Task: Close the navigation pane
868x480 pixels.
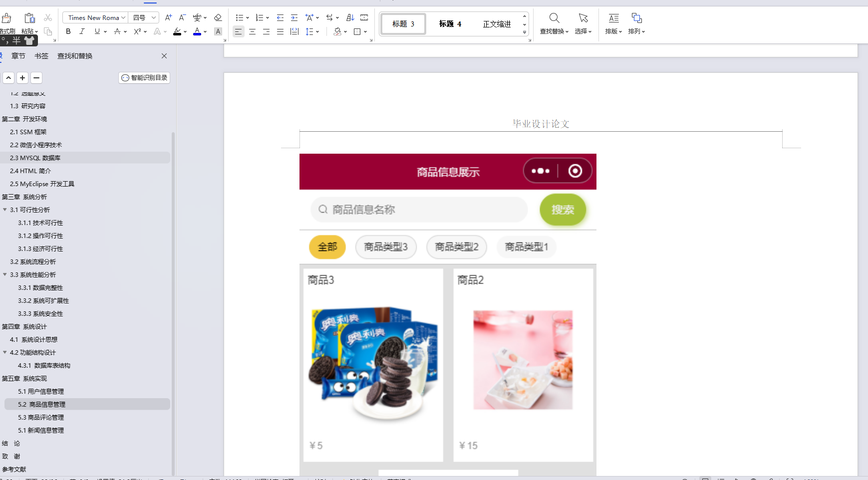Action: point(164,56)
